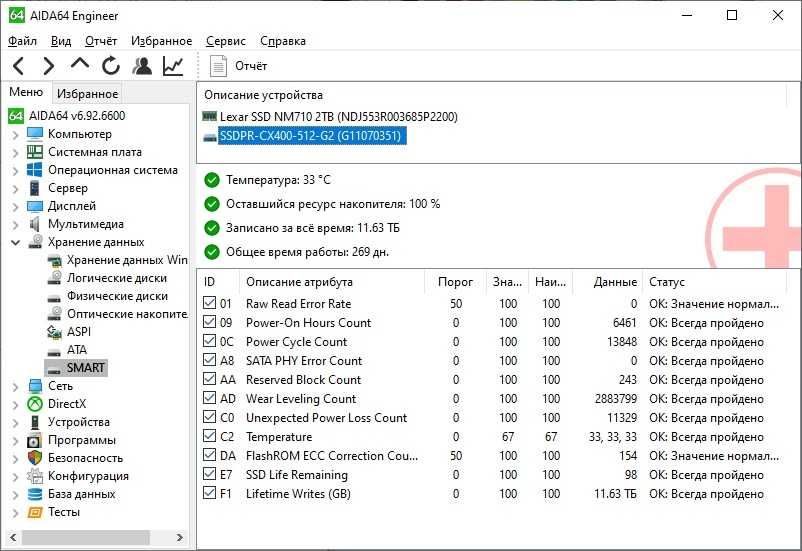Click the ASPI icon in tree

[x=54, y=332]
